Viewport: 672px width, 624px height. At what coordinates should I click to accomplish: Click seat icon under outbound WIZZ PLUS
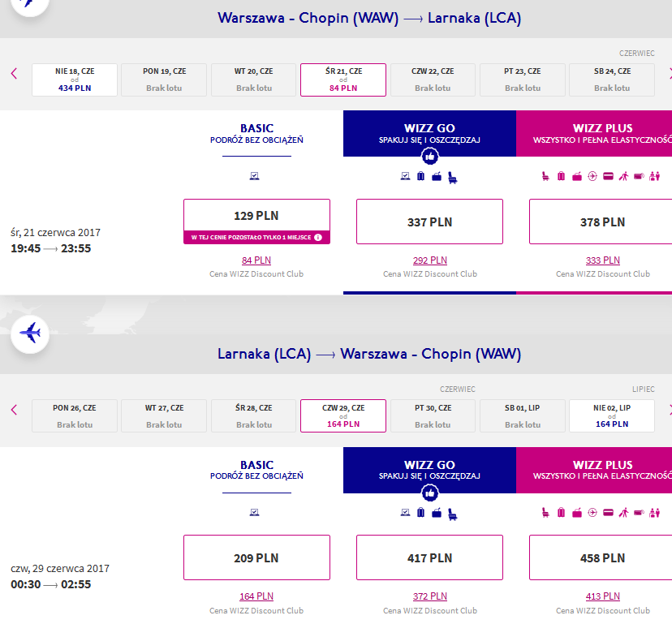click(545, 176)
